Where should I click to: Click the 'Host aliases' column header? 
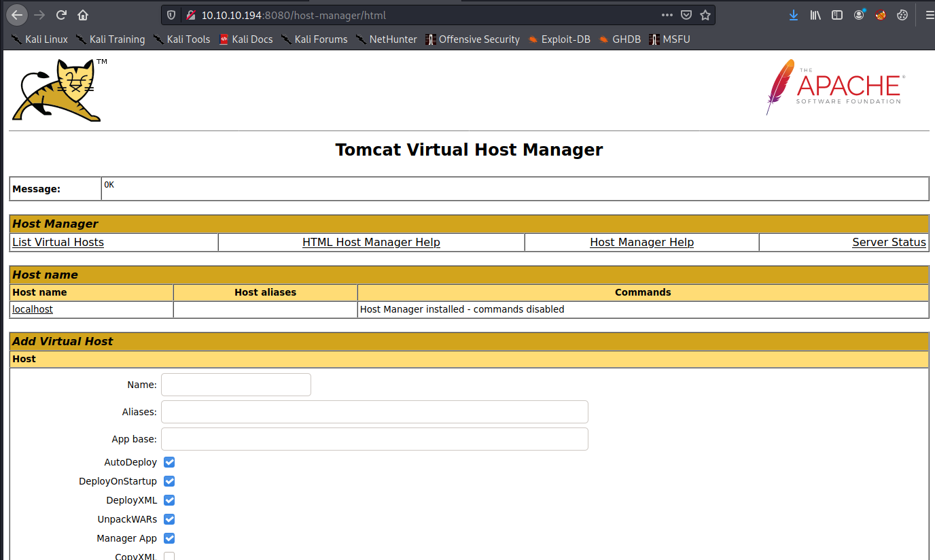(265, 292)
